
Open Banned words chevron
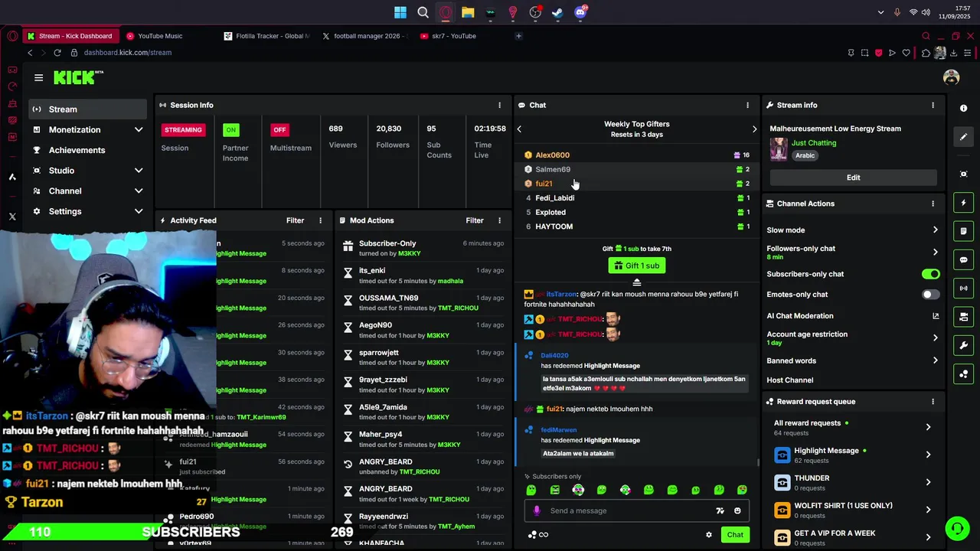pyautogui.click(x=935, y=360)
